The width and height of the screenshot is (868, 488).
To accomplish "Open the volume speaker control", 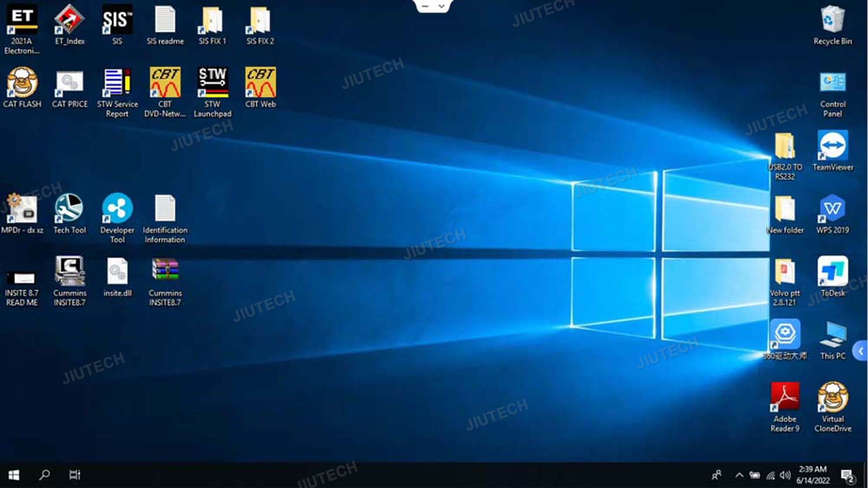I will (x=785, y=475).
